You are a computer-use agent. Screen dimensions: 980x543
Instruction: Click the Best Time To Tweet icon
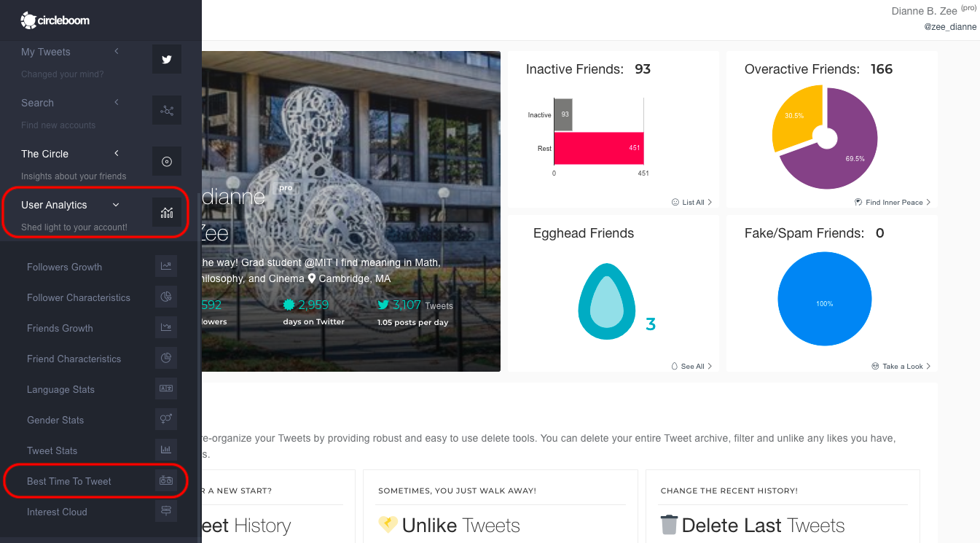tap(166, 481)
